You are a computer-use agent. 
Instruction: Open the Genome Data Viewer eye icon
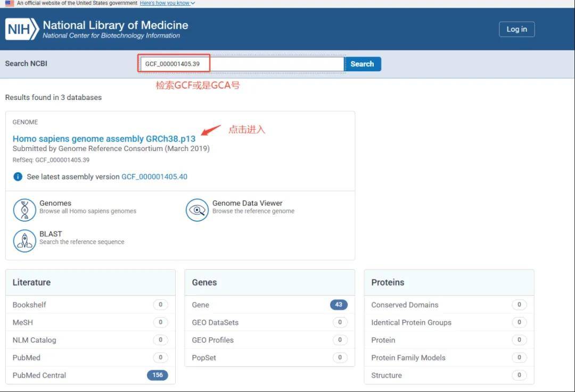(198, 210)
